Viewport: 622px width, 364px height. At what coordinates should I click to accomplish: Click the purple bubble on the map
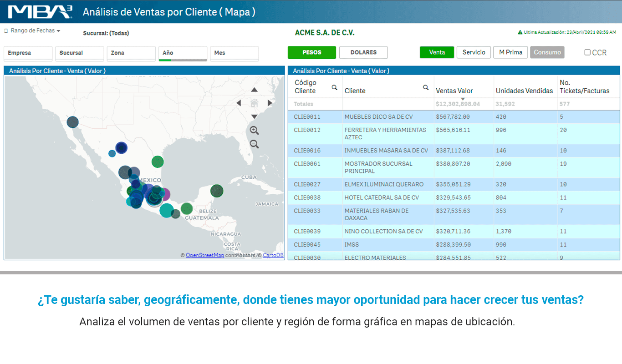(x=164, y=195)
